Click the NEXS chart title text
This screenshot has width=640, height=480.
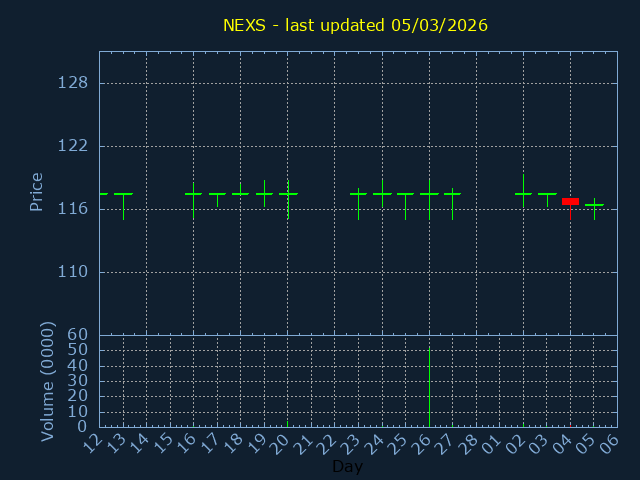click(355, 24)
